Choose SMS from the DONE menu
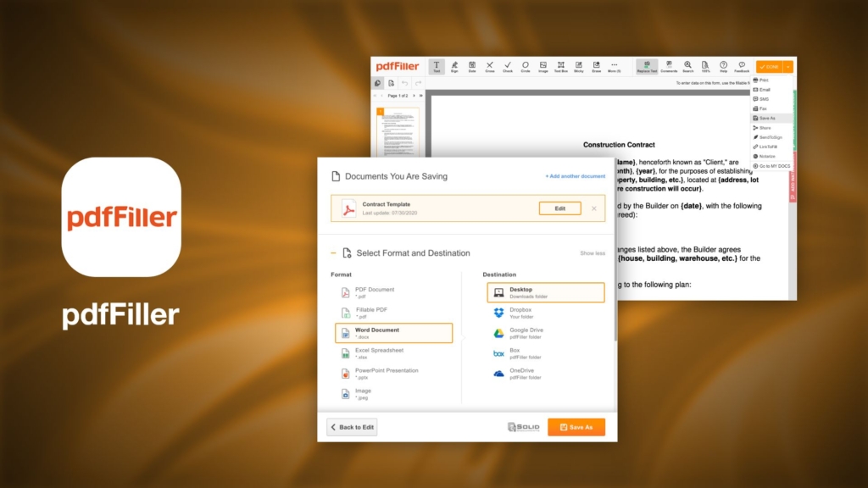868x488 pixels. coord(771,99)
